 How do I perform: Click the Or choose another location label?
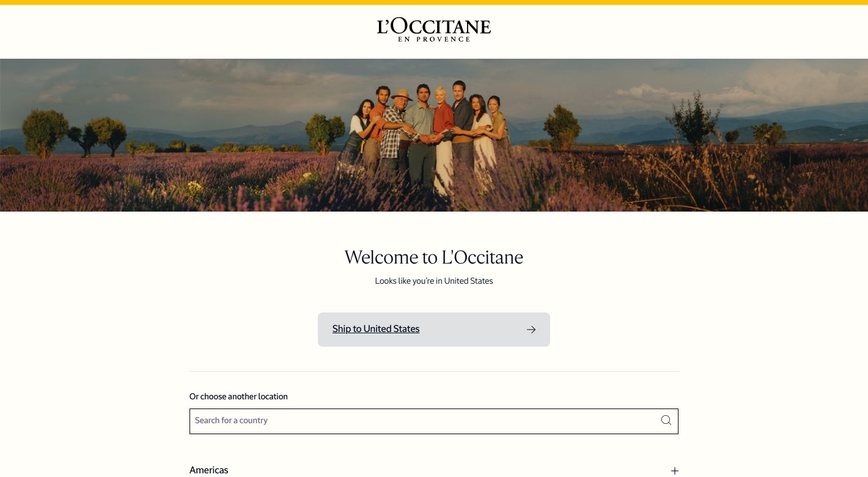[238, 396]
